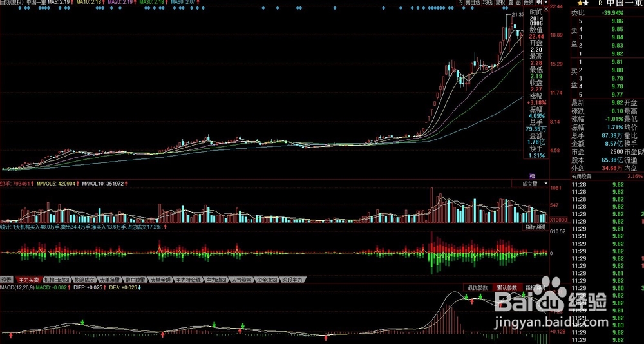Click the 专用设备 sector label
Screen dimensions: 644x344
click(x=582, y=177)
